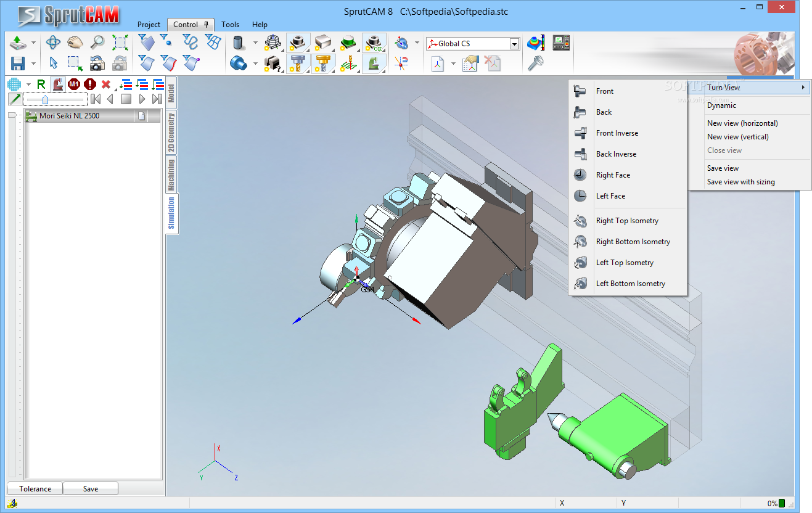
Task: Toggle the blue milling tool display
Action: pyautogui.click(x=298, y=63)
